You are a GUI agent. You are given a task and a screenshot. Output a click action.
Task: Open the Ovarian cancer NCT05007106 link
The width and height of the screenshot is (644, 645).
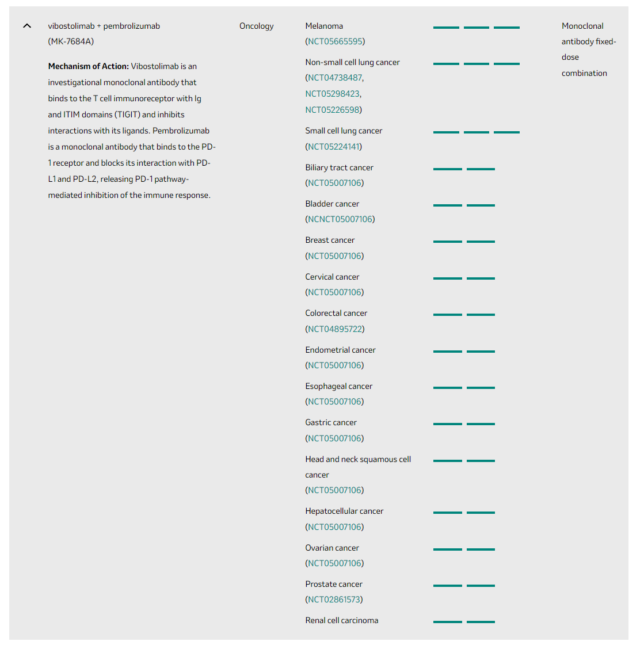coord(334,563)
